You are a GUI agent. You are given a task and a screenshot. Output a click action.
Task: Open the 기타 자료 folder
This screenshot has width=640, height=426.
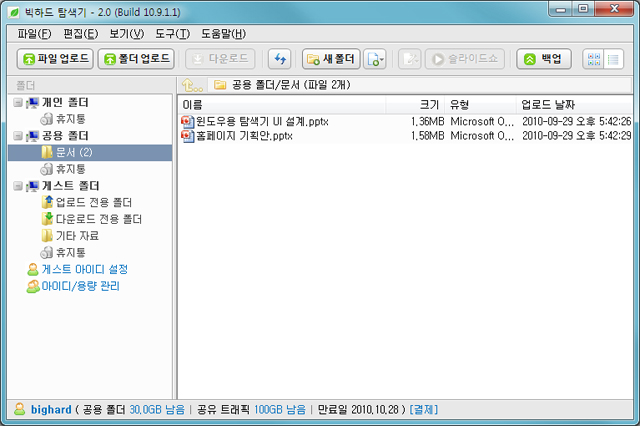click(77, 236)
